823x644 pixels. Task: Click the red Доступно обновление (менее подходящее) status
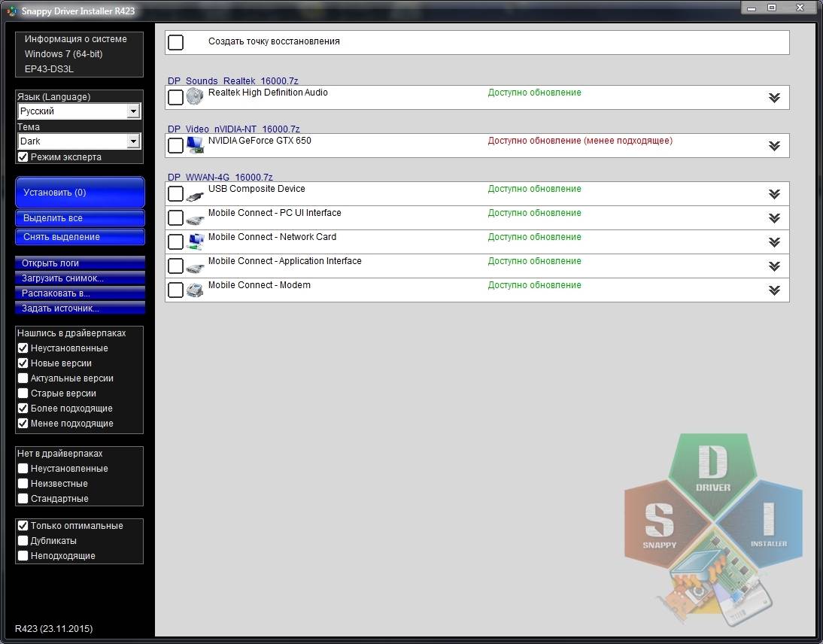[580, 141]
